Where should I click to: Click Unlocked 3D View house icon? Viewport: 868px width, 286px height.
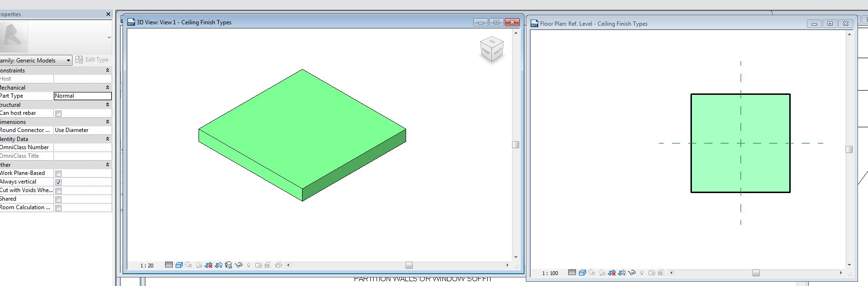tap(229, 265)
